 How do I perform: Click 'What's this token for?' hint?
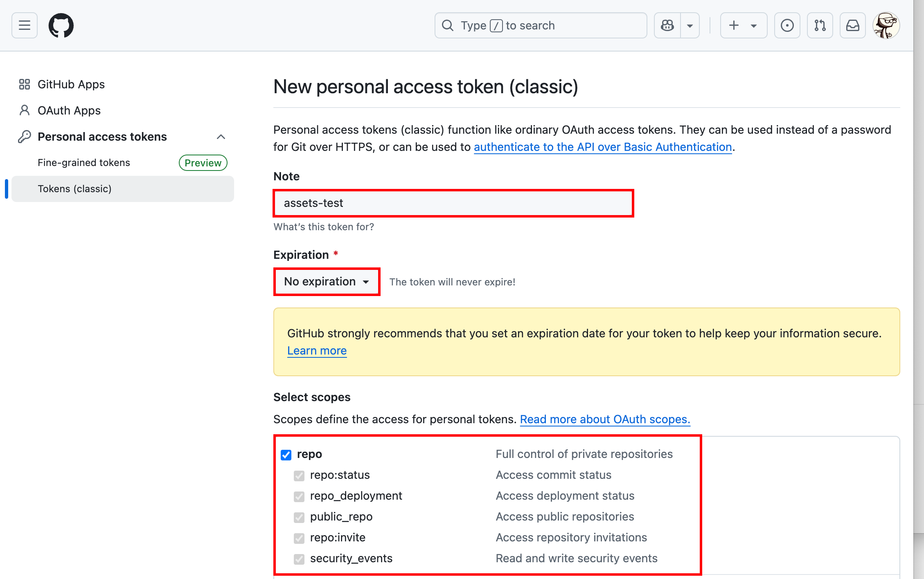[324, 227]
